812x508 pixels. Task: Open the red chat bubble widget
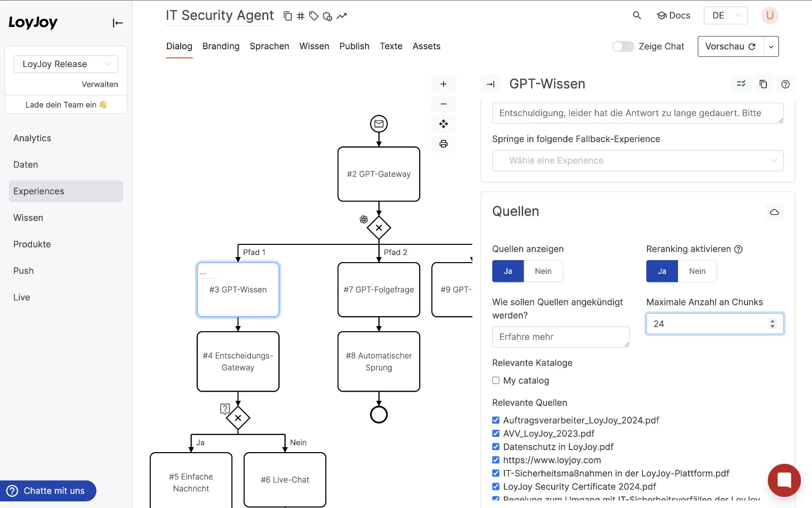(784, 480)
